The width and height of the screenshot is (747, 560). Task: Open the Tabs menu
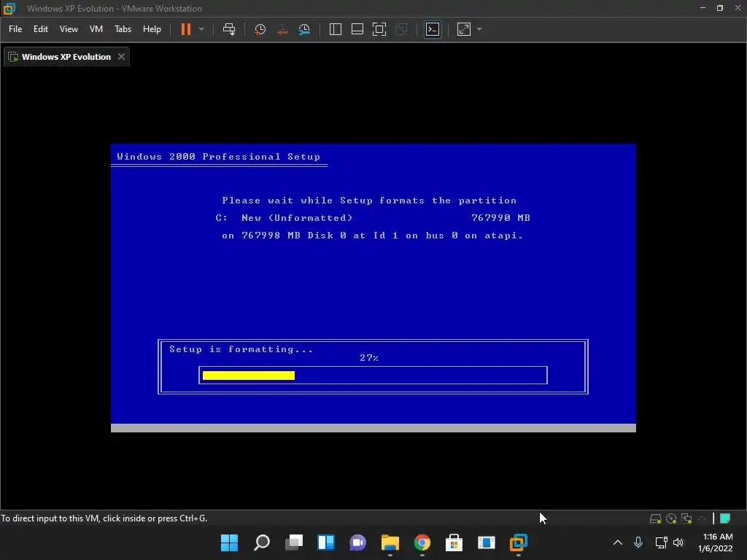click(x=123, y=29)
